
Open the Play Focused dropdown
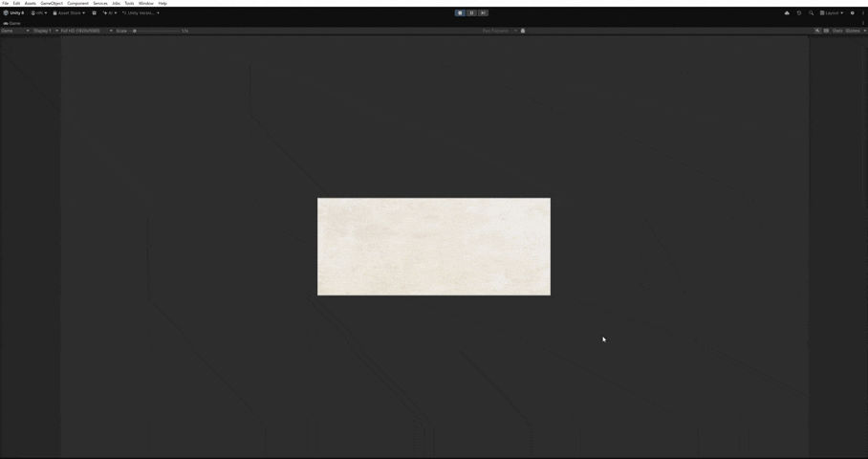[x=499, y=31]
